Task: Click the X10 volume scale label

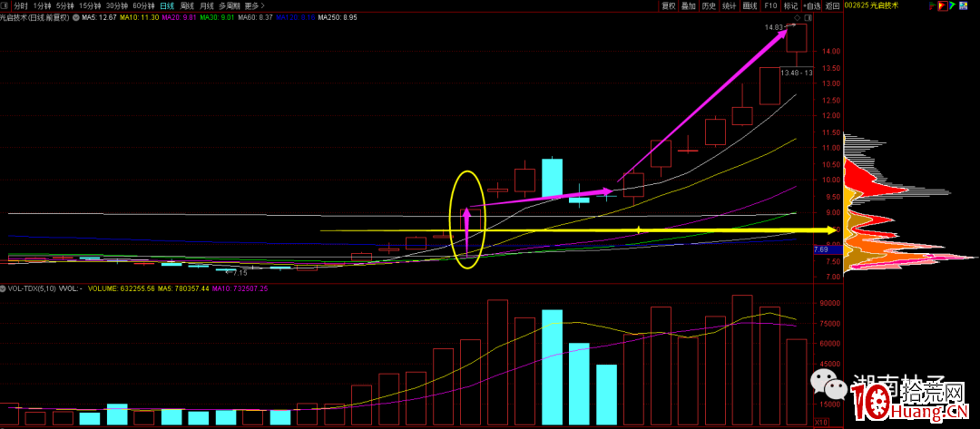Action: tap(820, 423)
